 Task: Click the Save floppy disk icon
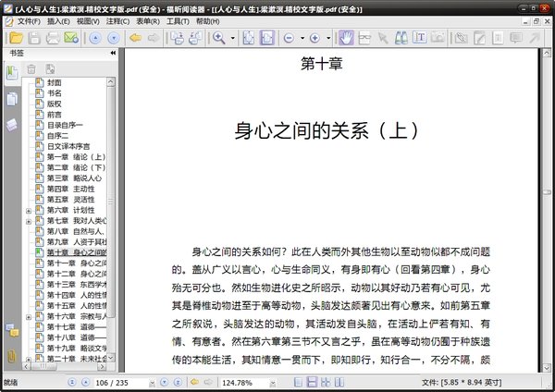click(34, 38)
